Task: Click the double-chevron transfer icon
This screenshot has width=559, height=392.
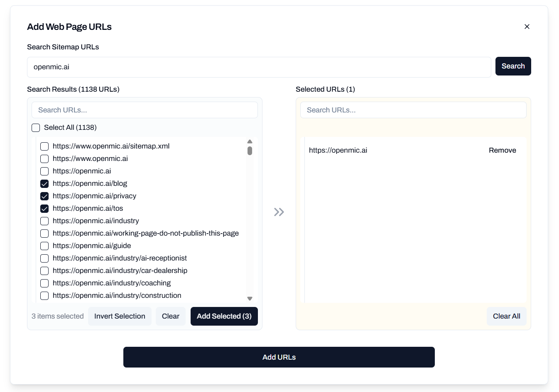Action: (279, 212)
